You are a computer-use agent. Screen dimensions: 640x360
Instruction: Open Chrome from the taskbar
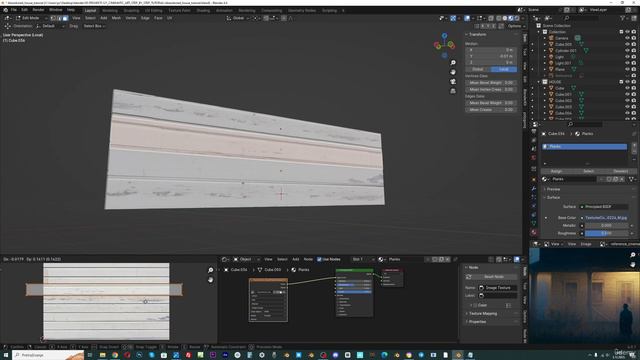(115, 355)
